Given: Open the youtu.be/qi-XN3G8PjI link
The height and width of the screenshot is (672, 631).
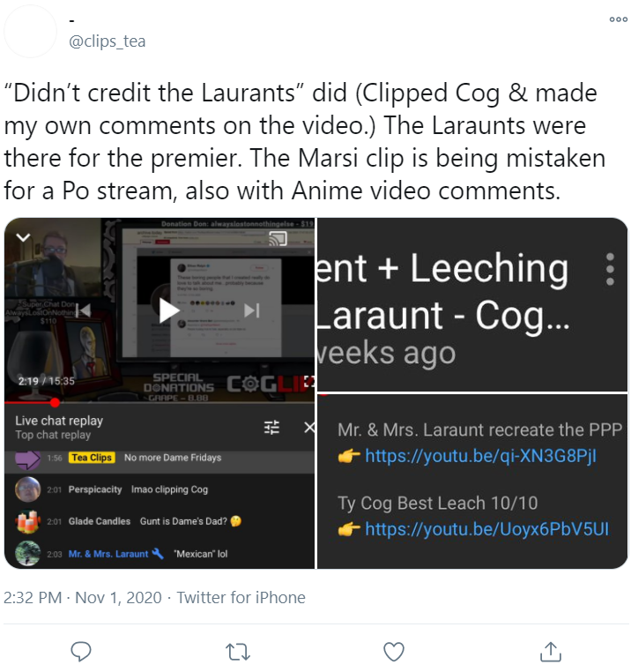Looking at the screenshot, I should (480, 456).
